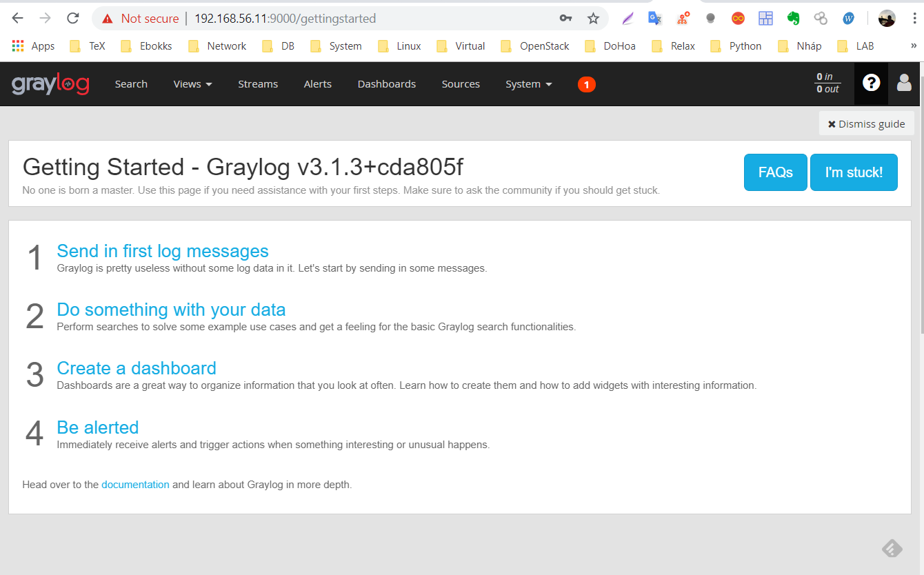This screenshot has width=924, height=575.
Task: Click the red sitemap extension icon
Action: click(683, 19)
